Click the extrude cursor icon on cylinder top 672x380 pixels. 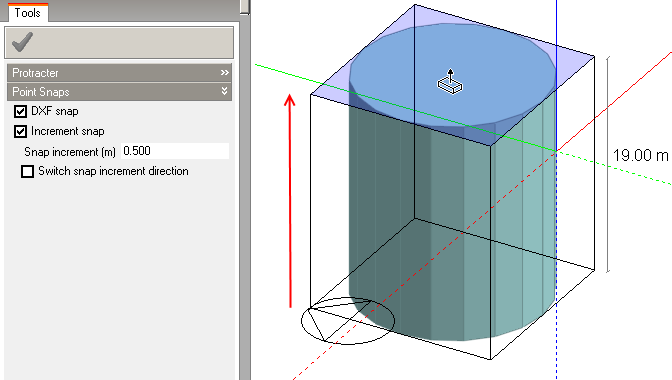[450, 81]
